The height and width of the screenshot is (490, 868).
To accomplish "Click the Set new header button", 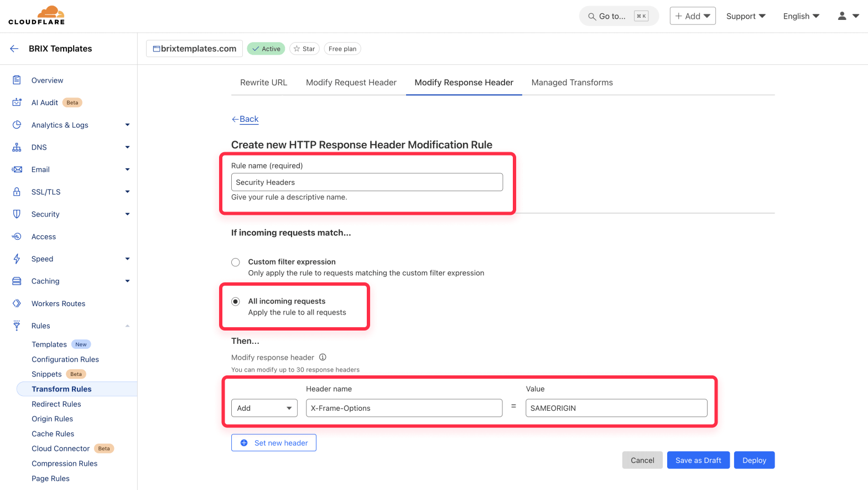I will pos(274,443).
